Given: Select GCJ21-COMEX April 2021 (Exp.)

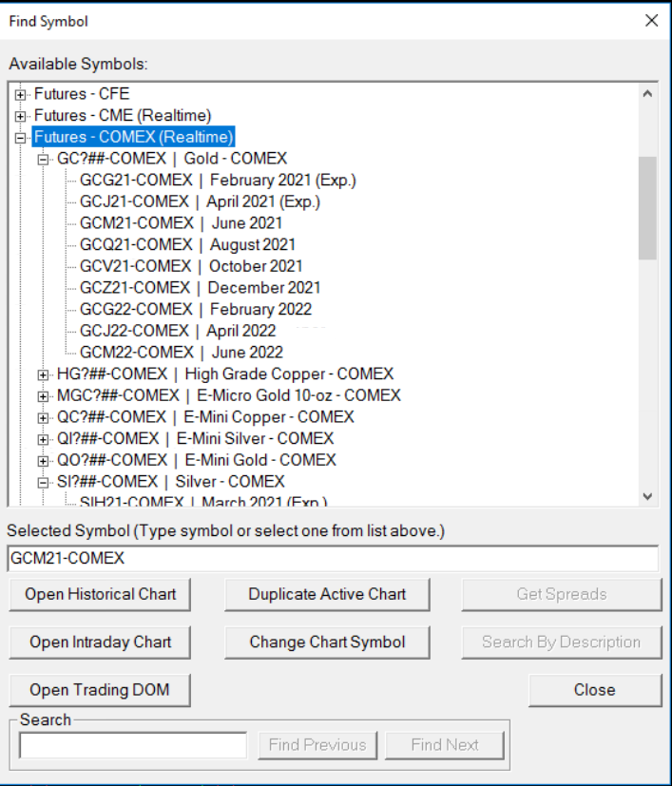Looking at the screenshot, I should (200, 201).
